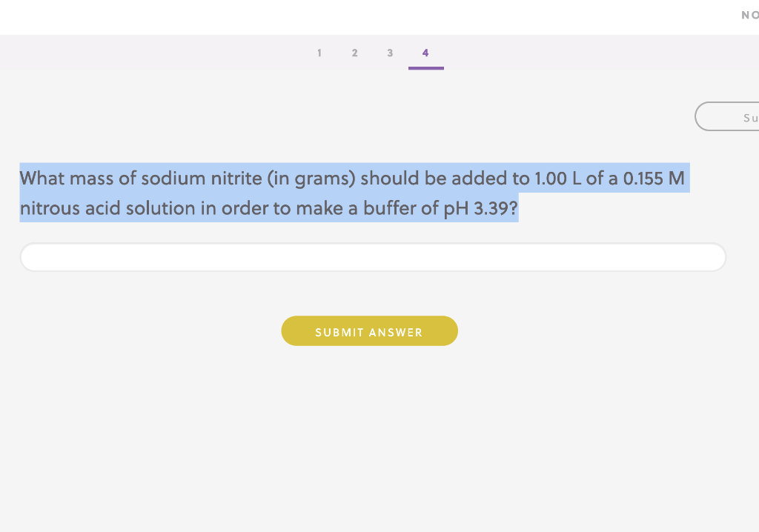Switch to question 1 in the stepper
This screenshot has height=532, width=759.
click(x=319, y=53)
